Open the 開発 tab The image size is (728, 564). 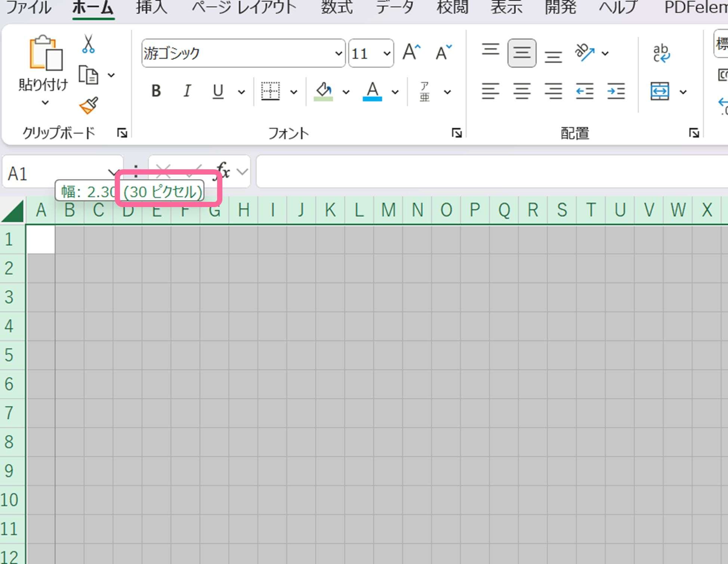tap(560, 7)
